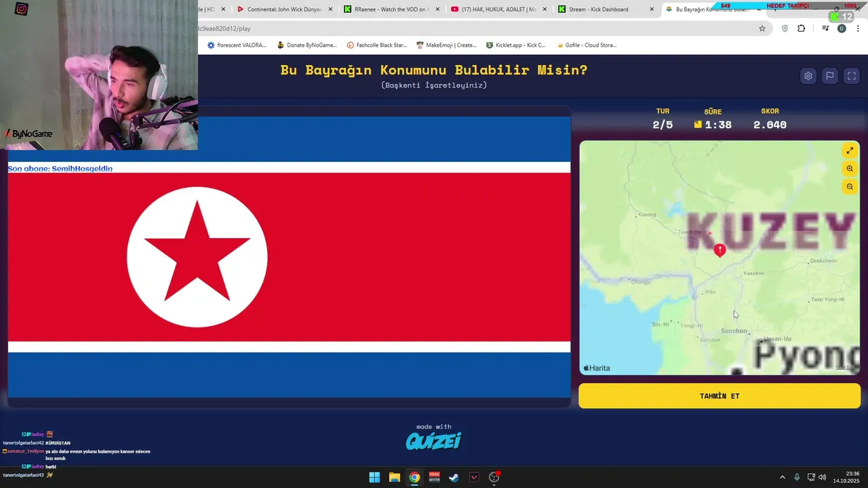This screenshot has width=868, height=488.
Task: Open Fashcolle Black Star bookmark
Action: pos(376,45)
